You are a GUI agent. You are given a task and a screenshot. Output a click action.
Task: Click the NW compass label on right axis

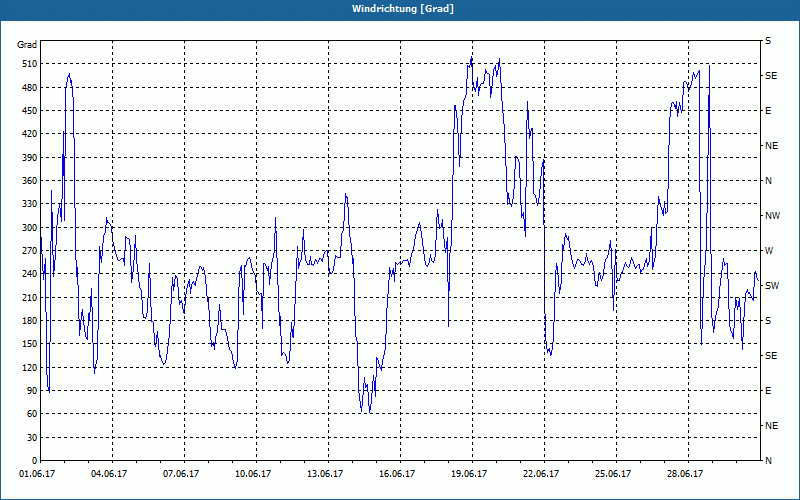click(772, 216)
